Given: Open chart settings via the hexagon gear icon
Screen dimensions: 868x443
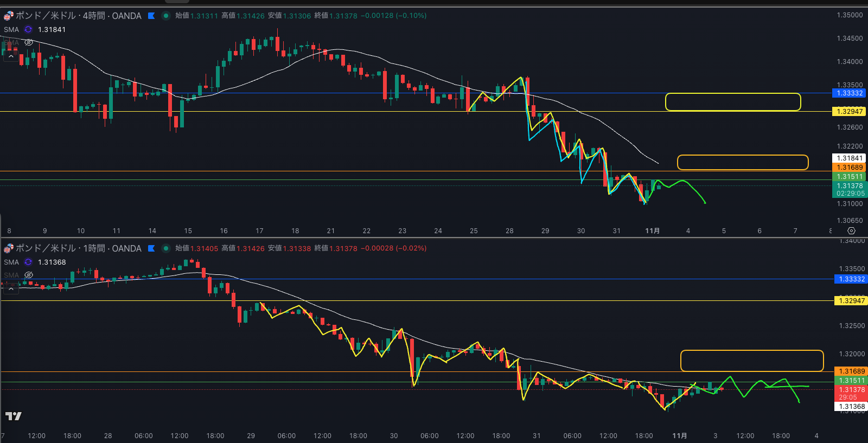Looking at the screenshot, I should pyautogui.click(x=851, y=230).
